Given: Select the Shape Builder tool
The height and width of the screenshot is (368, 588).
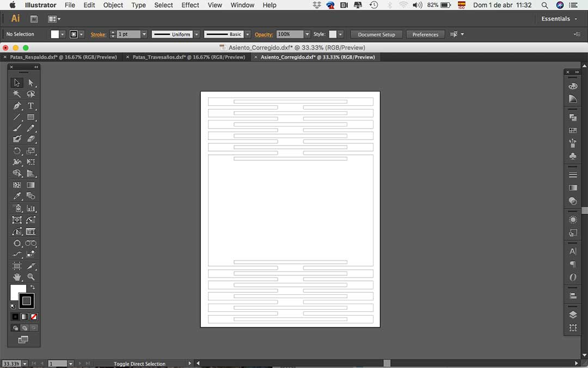Looking at the screenshot, I should pyautogui.click(x=17, y=173).
